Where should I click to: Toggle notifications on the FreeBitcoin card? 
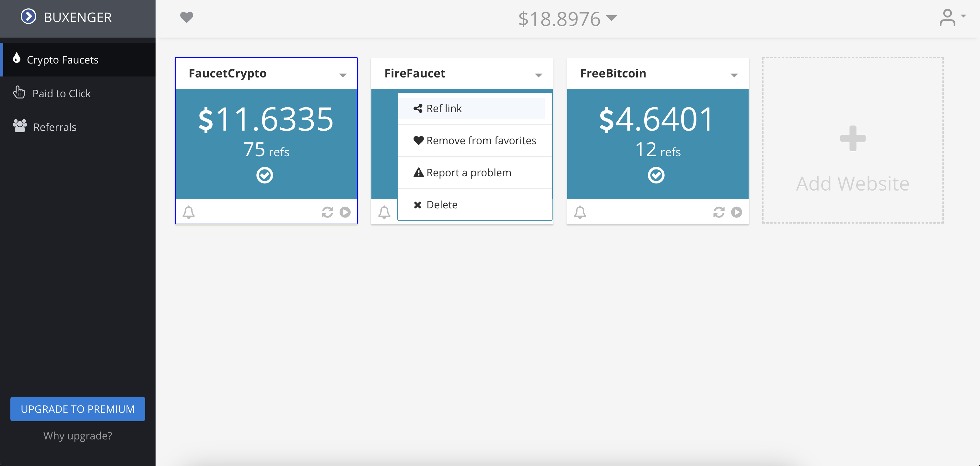580,212
